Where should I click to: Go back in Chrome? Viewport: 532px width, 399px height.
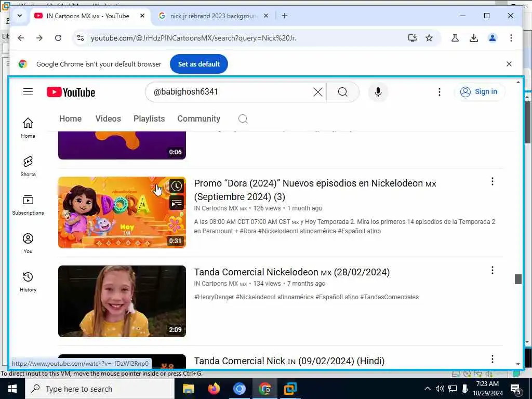point(21,38)
